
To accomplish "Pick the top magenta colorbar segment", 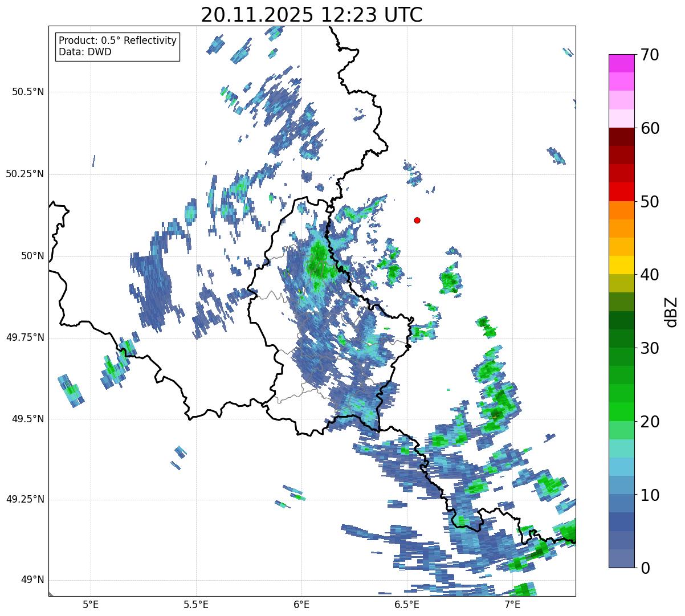I will click(621, 63).
